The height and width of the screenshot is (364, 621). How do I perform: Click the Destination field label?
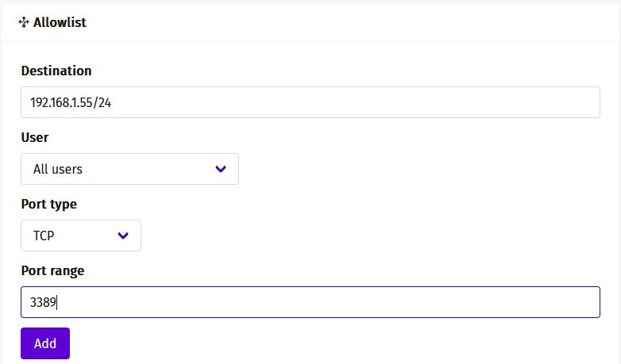point(56,71)
